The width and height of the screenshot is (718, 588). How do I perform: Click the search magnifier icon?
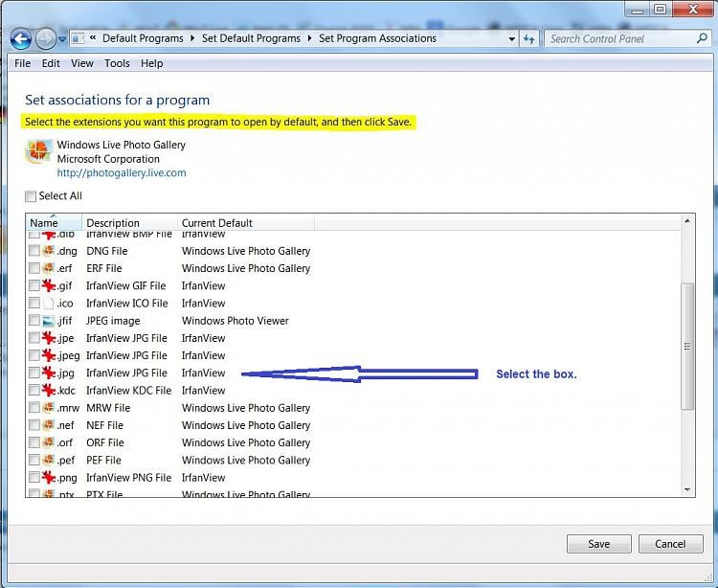702,38
